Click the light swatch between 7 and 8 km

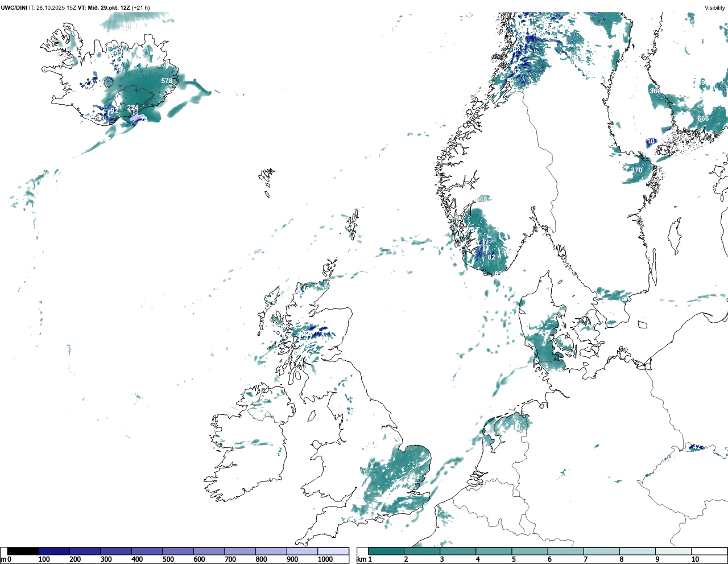pos(602,551)
